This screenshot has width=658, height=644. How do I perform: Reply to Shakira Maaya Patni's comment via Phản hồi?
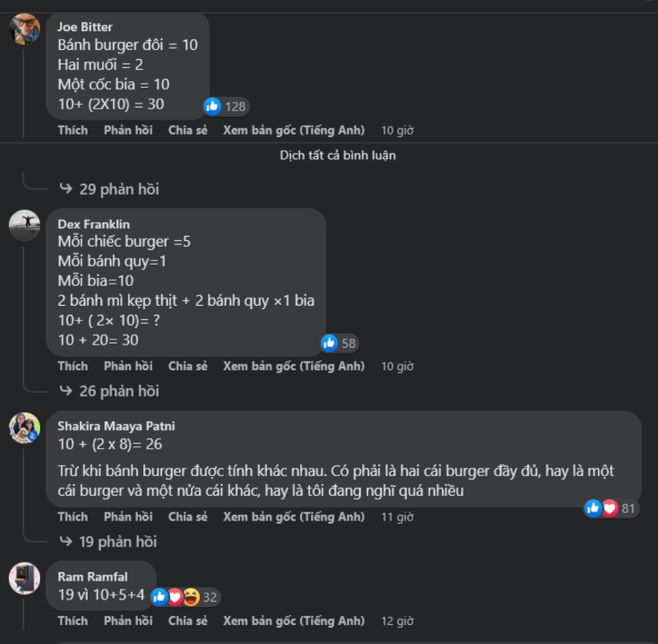[x=128, y=517]
